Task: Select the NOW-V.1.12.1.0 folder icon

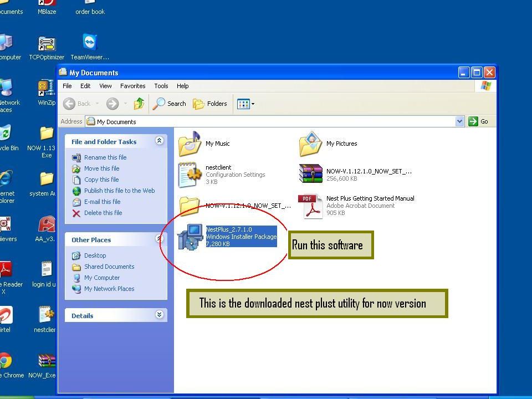Action: pos(190,206)
